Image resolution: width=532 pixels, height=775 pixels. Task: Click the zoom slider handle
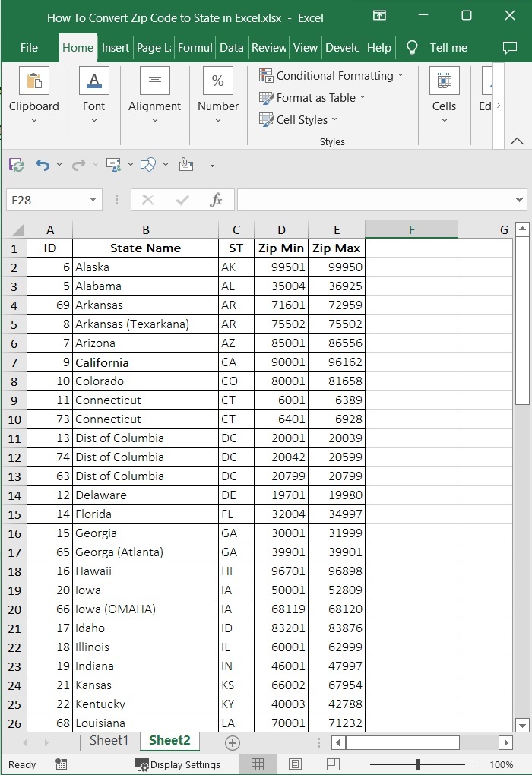point(418,764)
